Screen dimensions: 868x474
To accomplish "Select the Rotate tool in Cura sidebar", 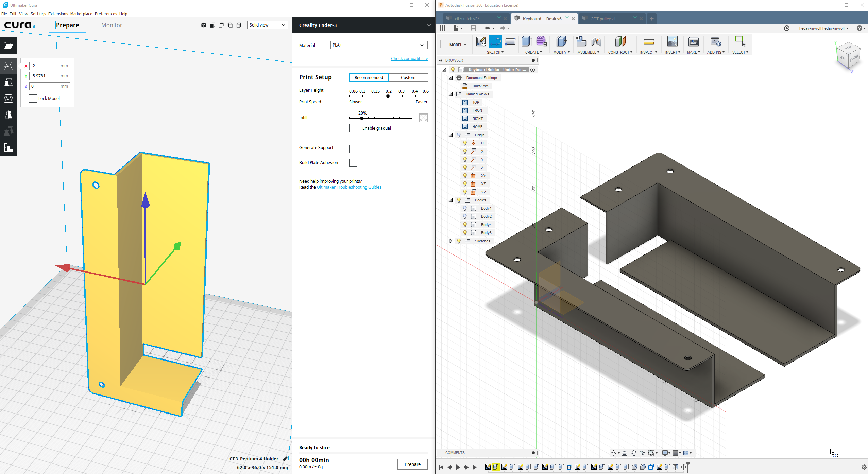I will [x=8, y=99].
